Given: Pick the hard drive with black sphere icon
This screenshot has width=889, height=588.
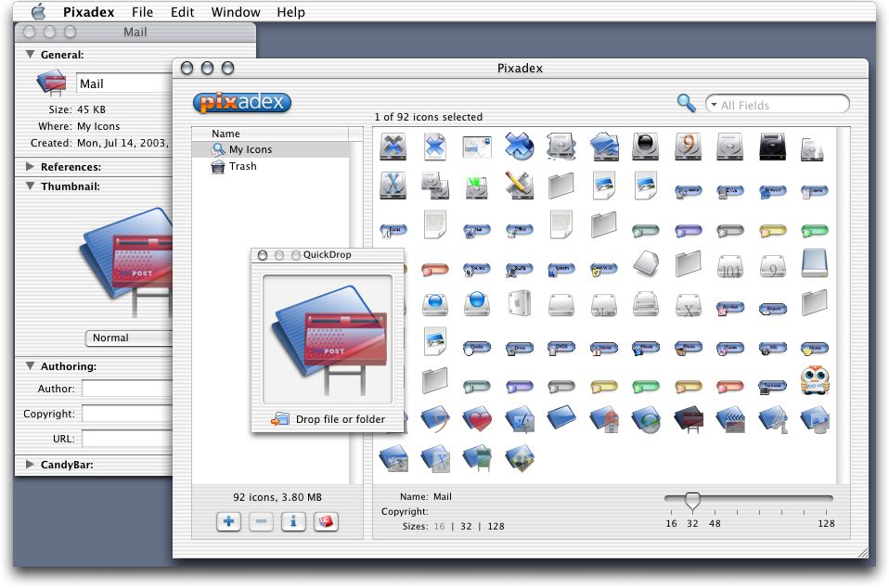Looking at the screenshot, I should 645,147.
